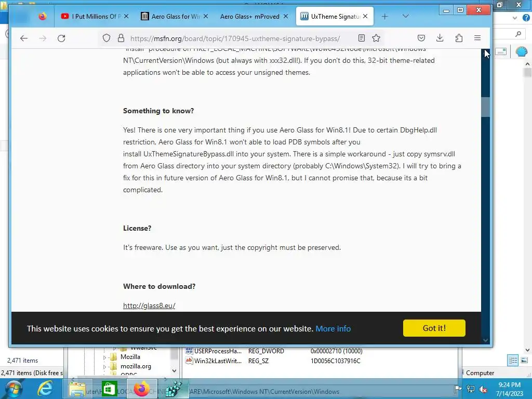Open the network tray icon
Image resolution: width=532 pixels, height=399 pixels.
pyautogui.click(x=471, y=389)
